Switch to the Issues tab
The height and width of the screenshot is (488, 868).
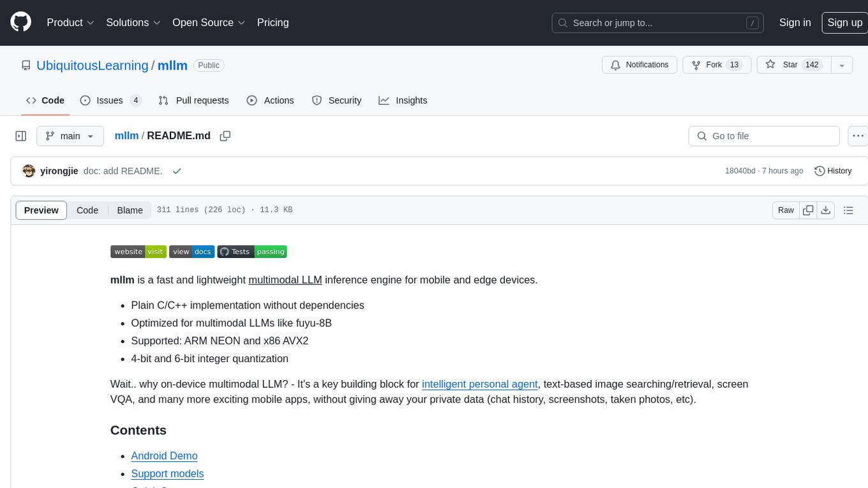[110, 100]
